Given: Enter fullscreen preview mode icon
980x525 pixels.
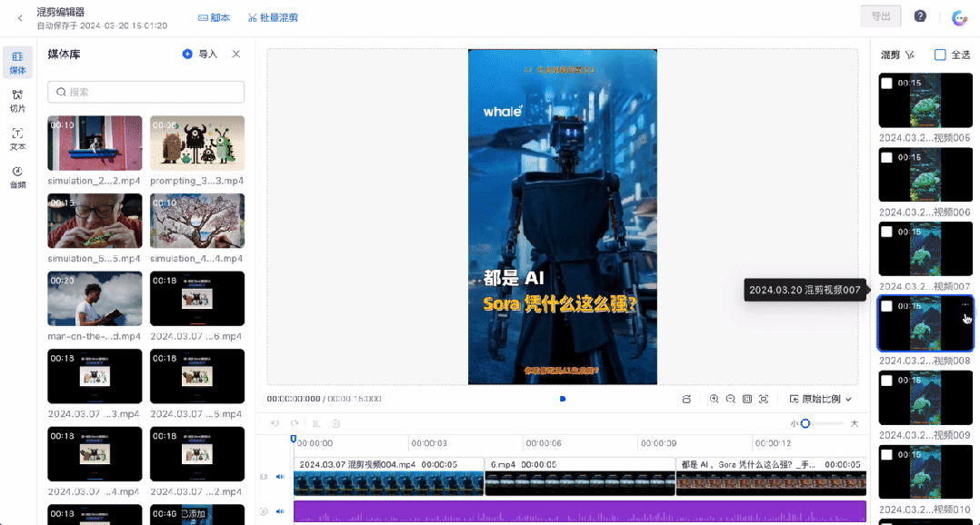Looking at the screenshot, I should [x=763, y=399].
